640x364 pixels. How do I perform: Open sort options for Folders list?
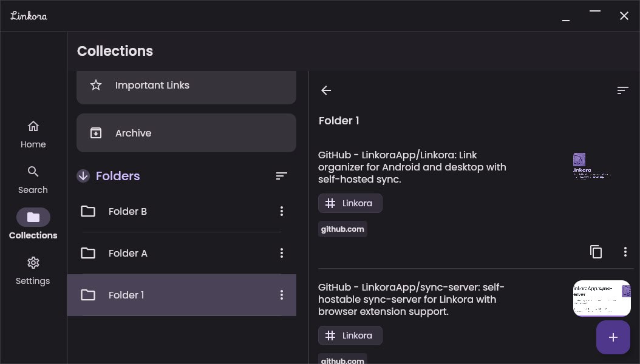[281, 176]
